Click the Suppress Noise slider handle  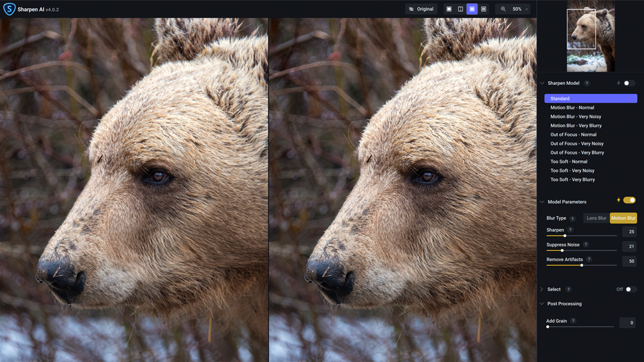pos(562,250)
